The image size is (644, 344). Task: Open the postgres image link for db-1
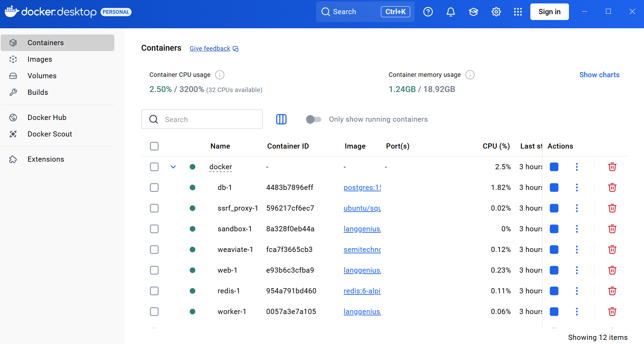tap(362, 188)
